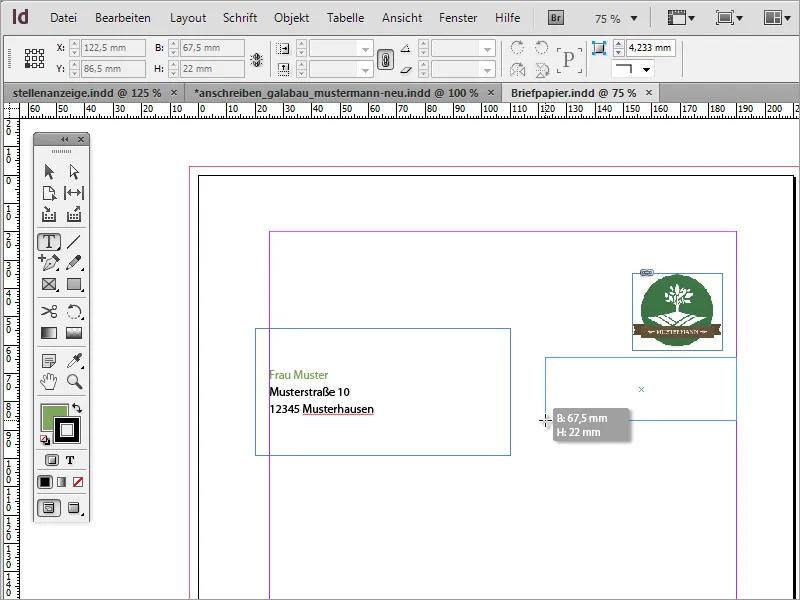Switch to stellenanzeige.indd tab
The height and width of the screenshot is (600, 800).
[87, 93]
